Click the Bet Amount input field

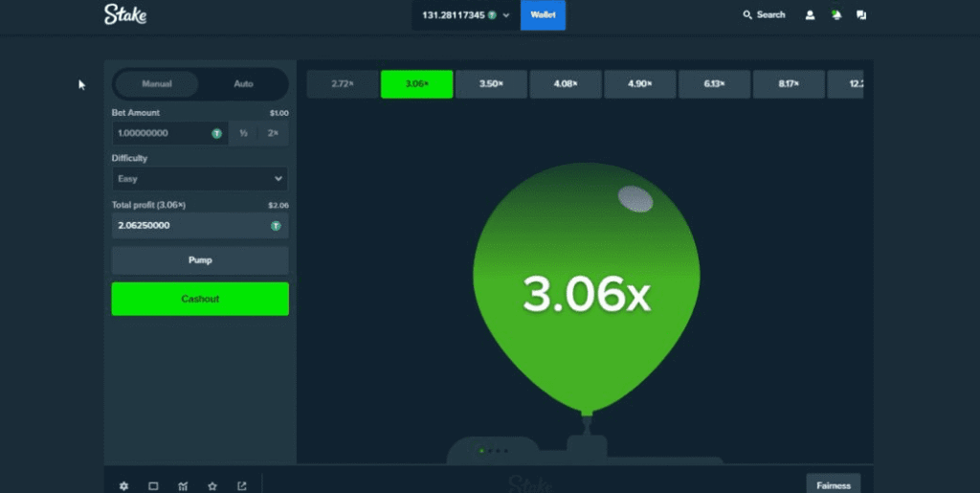(160, 133)
